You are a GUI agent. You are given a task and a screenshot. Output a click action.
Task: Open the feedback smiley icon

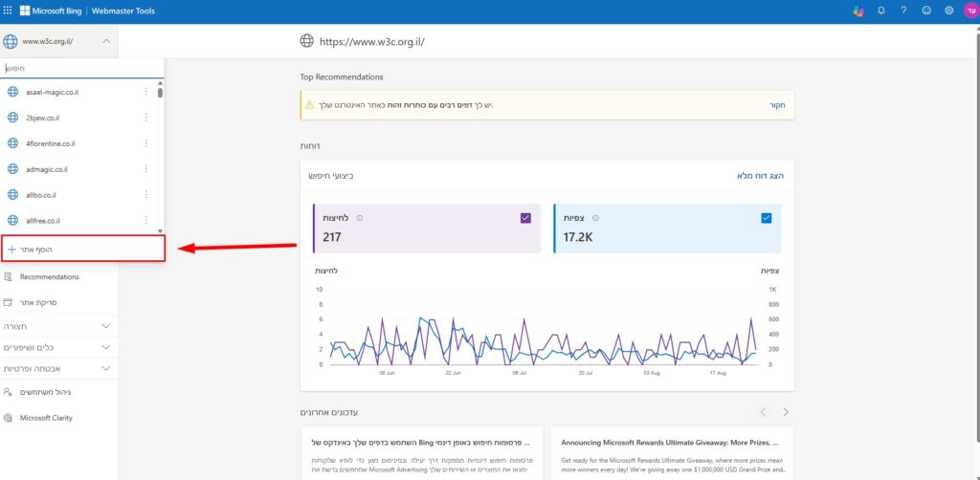[926, 11]
